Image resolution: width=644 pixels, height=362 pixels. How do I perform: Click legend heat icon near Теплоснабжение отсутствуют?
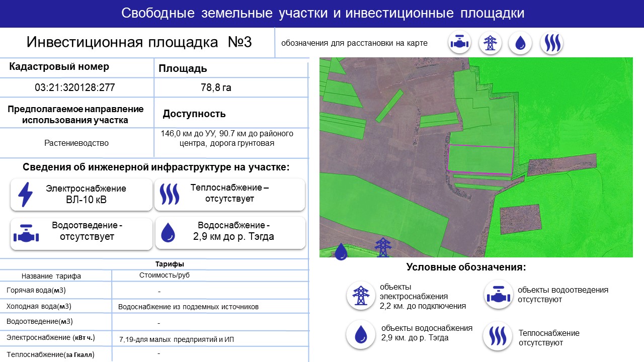(498, 336)
